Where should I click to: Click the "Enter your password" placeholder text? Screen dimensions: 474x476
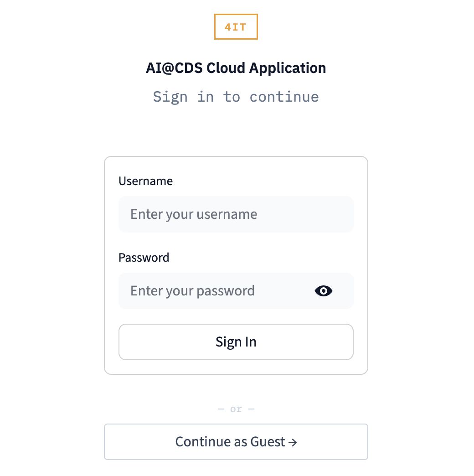[192, 291]
